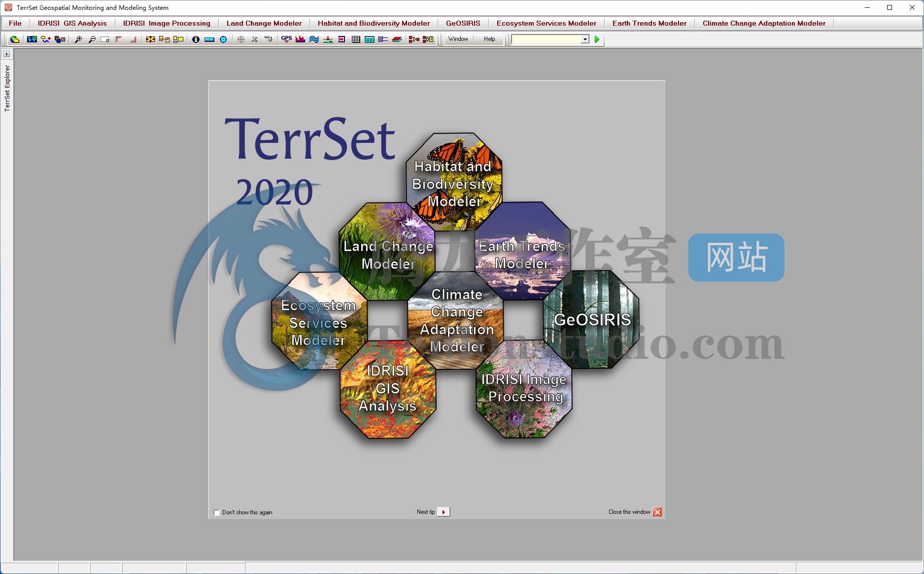Image resolution: width=924 pixels, height=574 pixels.
Task: Open the IDRISI Image Processing menu
Action: 167,23
